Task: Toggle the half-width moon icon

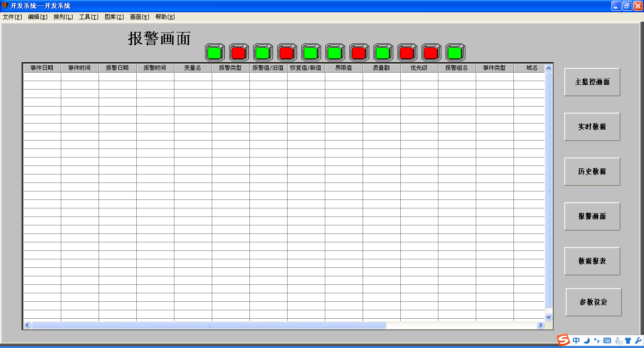Action: point(587,340)
